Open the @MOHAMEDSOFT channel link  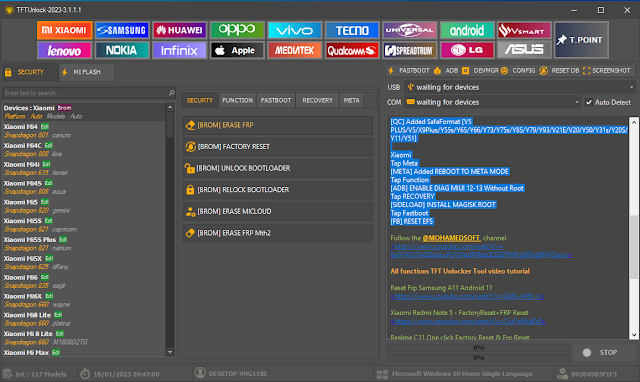(451, 238)
